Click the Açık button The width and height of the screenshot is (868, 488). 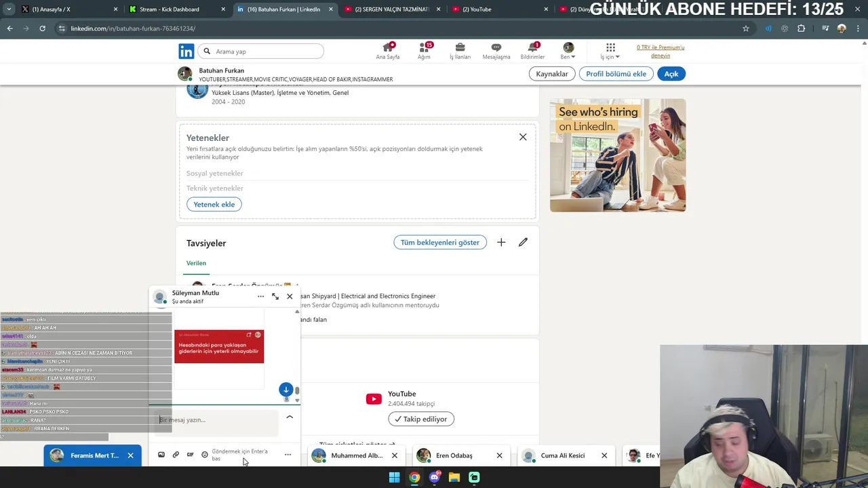coord(671,74)
